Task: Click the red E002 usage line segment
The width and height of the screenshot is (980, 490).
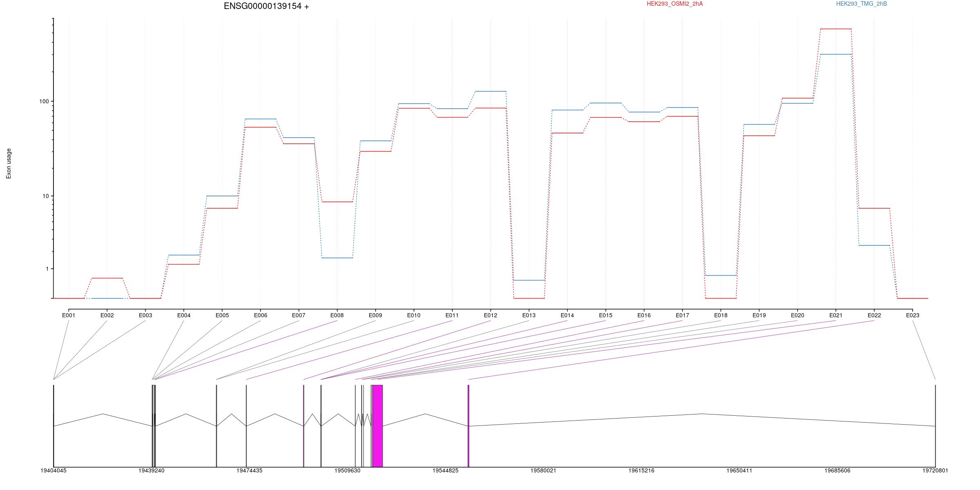Action: point(107,278)
